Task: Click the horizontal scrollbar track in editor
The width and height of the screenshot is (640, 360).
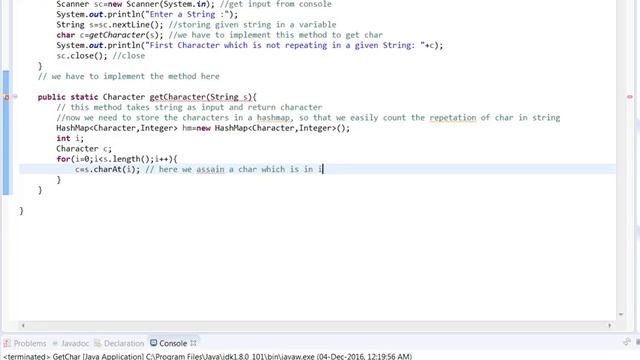Action: pyautogui.click(x=316, y=325)
